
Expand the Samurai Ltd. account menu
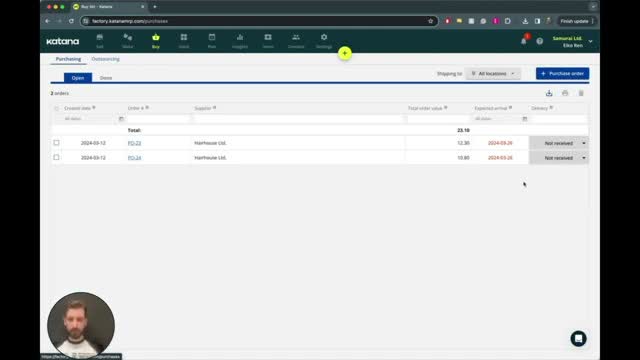pyautogui.click(x=590, y=41)
